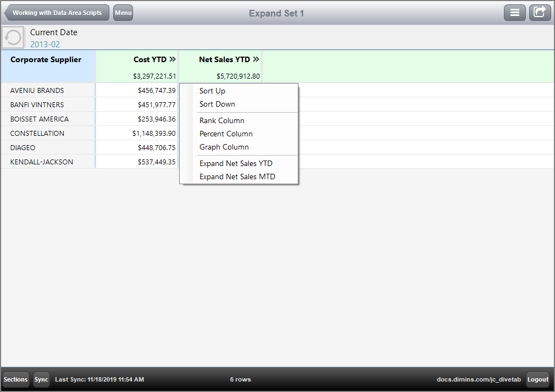Choose Percent Column option

226,134
